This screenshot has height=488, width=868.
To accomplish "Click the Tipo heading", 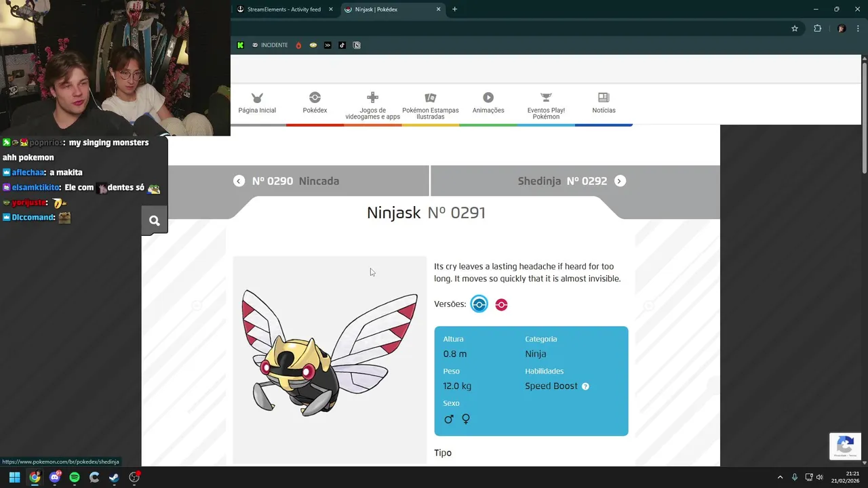I will click(x=443, y=453).
